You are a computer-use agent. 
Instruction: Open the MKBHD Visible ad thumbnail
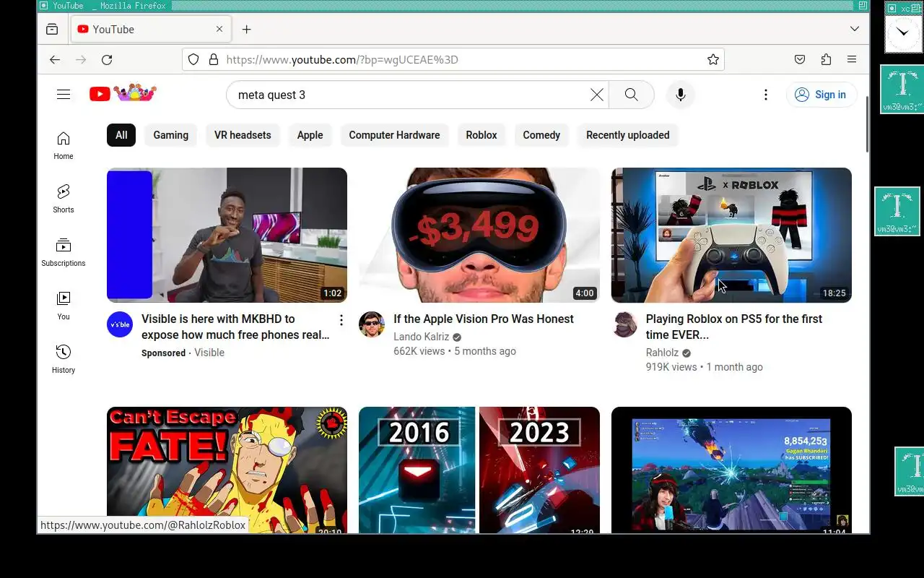(227, 235)
